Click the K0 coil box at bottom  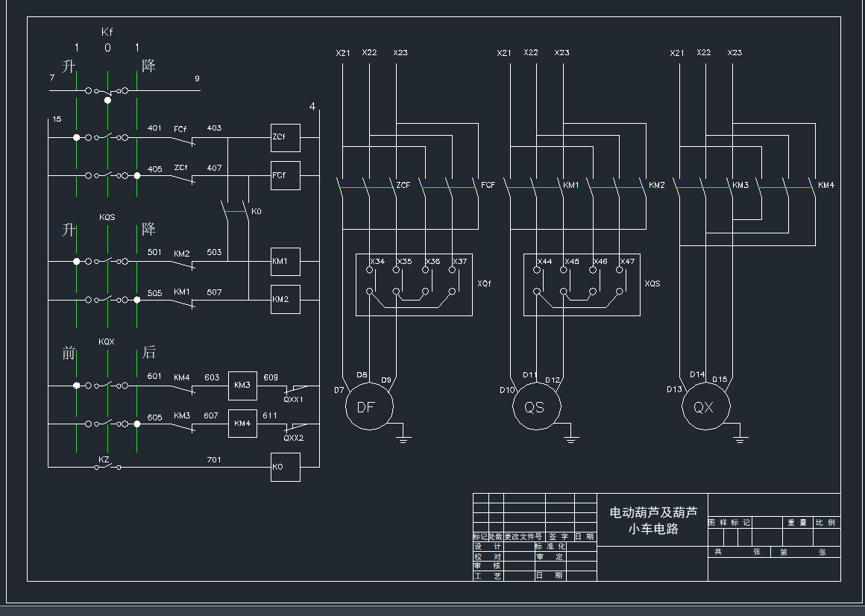pos(285,467)
